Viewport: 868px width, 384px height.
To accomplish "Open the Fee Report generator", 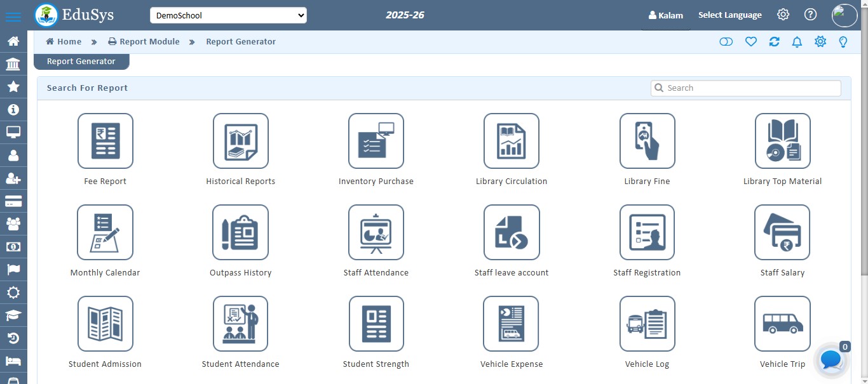I will click(105, 141).
